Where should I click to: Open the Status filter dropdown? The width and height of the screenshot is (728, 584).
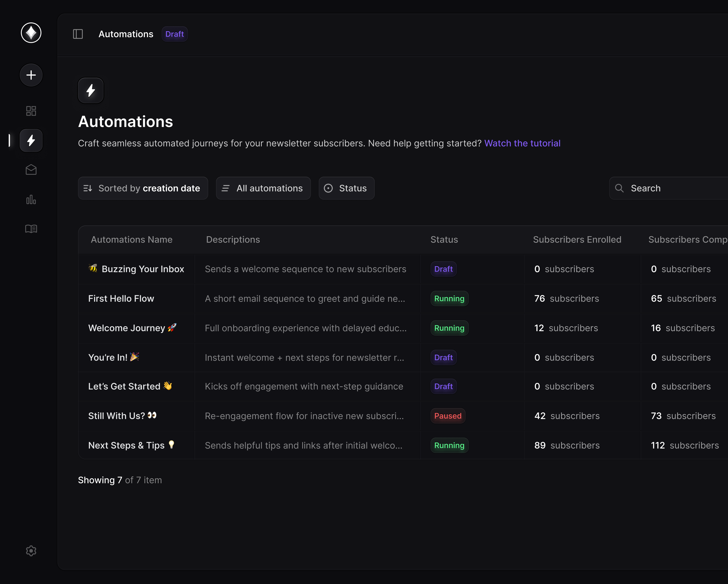346,188
